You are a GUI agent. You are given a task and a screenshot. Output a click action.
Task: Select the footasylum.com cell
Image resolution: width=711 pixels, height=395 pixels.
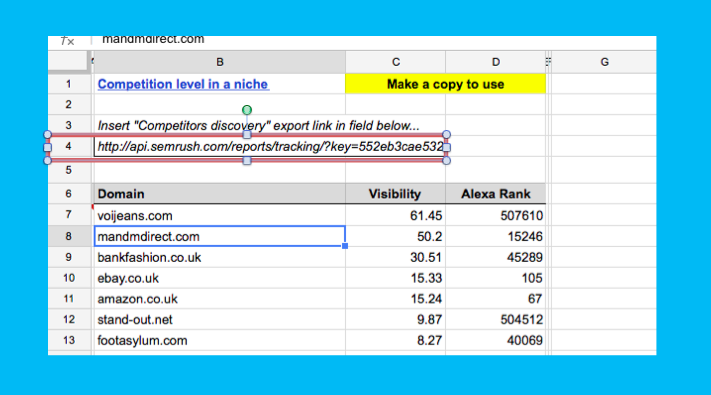pyautogui.click(x=219, y=341)
